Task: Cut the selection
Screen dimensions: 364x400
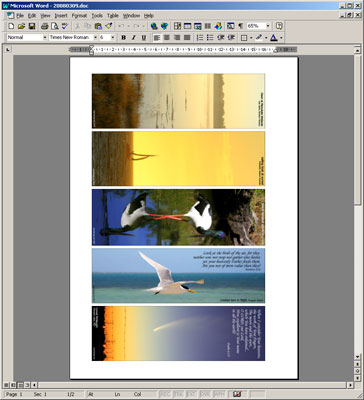Action: pos(77,26)
